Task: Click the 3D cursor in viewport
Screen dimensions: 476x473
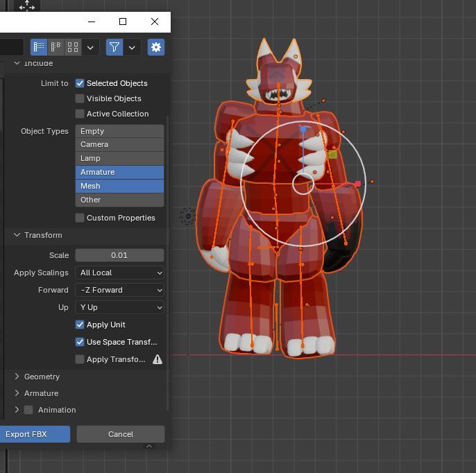Action: point(188,216)
